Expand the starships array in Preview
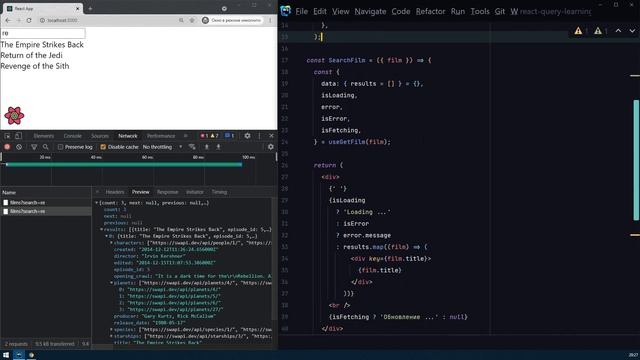Screen dimensions: 640x360 click(x=111, y=336)
